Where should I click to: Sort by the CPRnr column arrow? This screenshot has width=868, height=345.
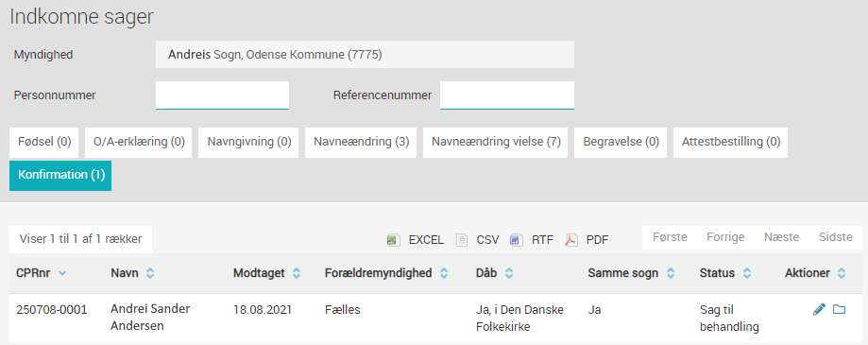(x=61, y=273)
